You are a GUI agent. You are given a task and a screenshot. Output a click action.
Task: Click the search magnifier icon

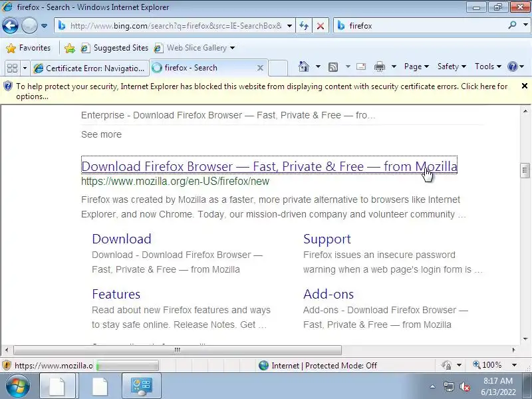click(x=512, y=25)
